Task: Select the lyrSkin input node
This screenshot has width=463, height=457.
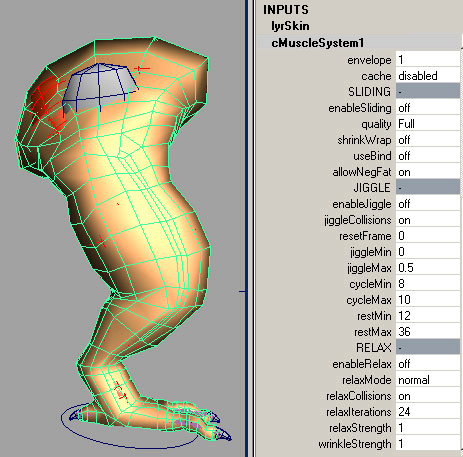Action: pos(290,26)
